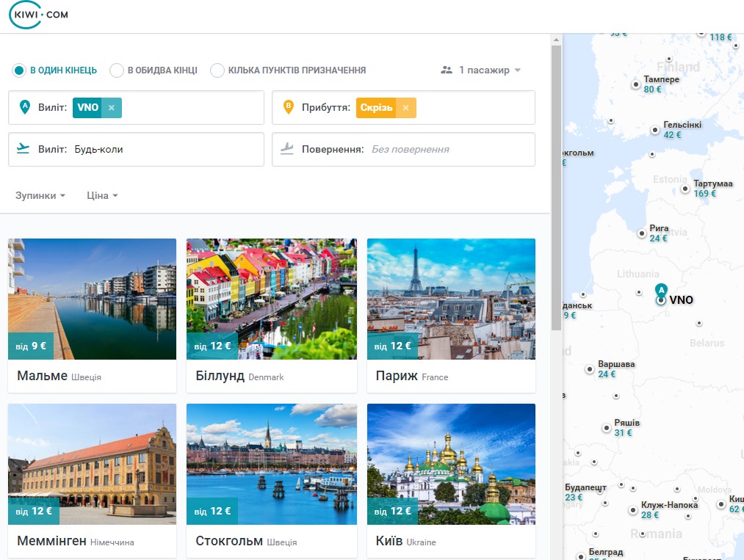Select the multi-destination trip option
Image resolution: width=744 pixels, height=560 pixels.
coord(289,70)
